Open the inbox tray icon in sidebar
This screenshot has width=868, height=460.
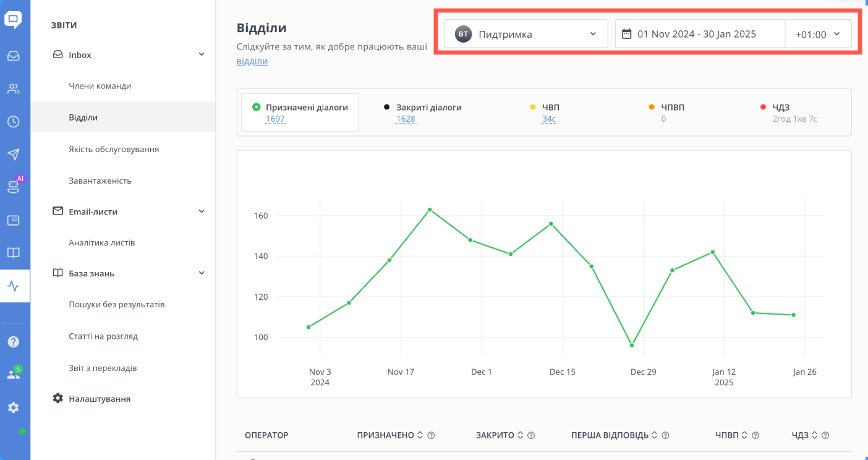13,56
